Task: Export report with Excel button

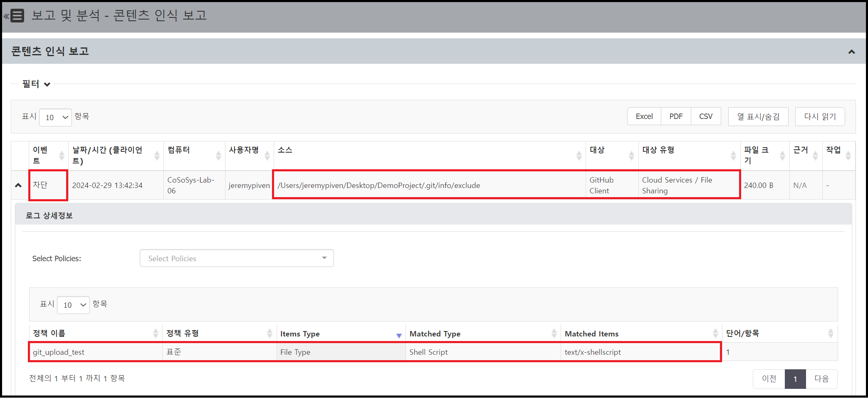Action: pos(644,116)
